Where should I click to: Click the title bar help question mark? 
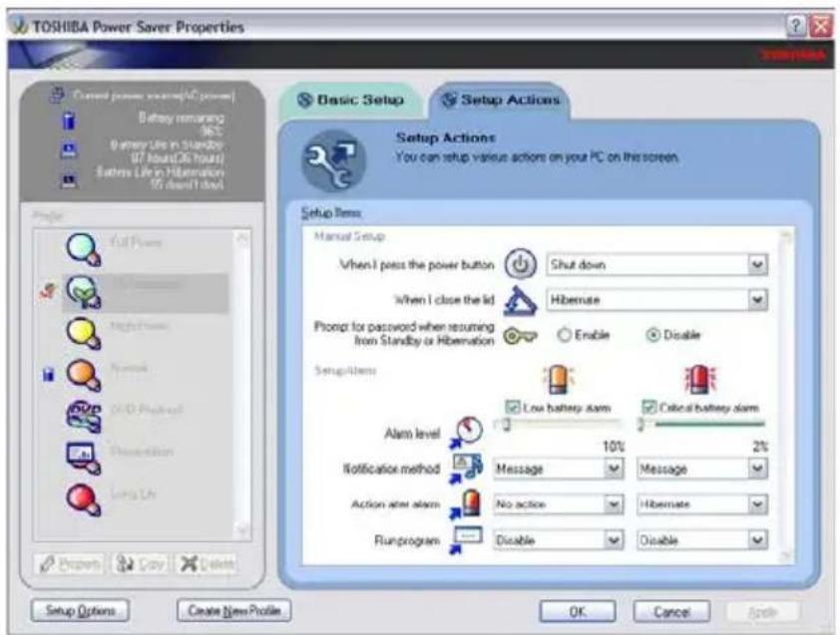pyautogui.click(x=795, y=26)
